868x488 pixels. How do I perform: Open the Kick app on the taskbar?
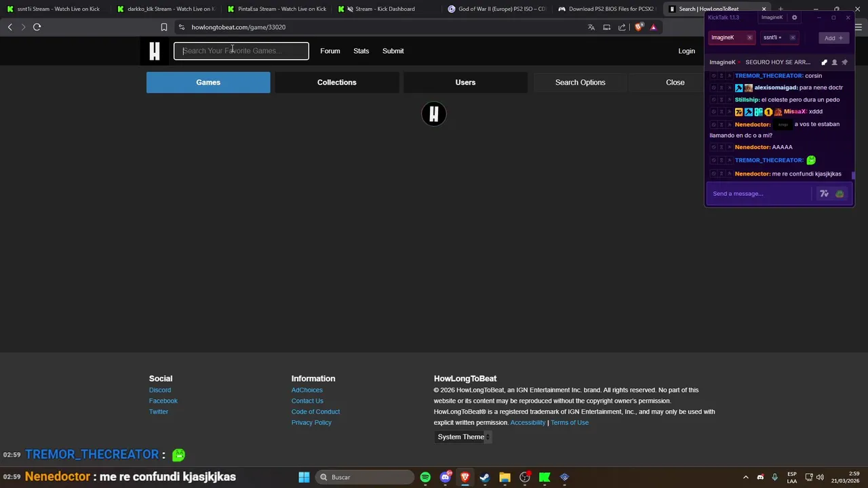tap(545, 477)
